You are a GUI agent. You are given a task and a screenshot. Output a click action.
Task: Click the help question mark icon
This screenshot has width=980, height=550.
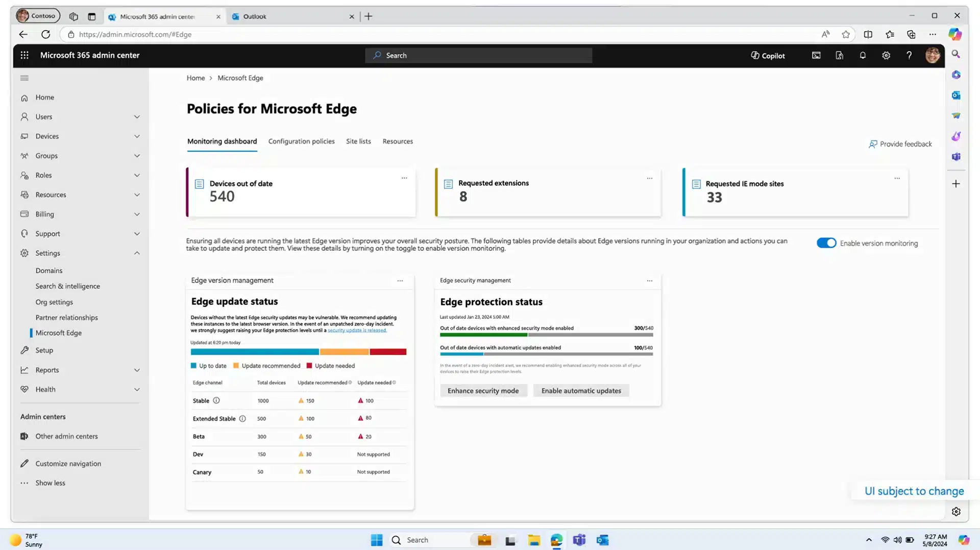(x=909, y=56)
